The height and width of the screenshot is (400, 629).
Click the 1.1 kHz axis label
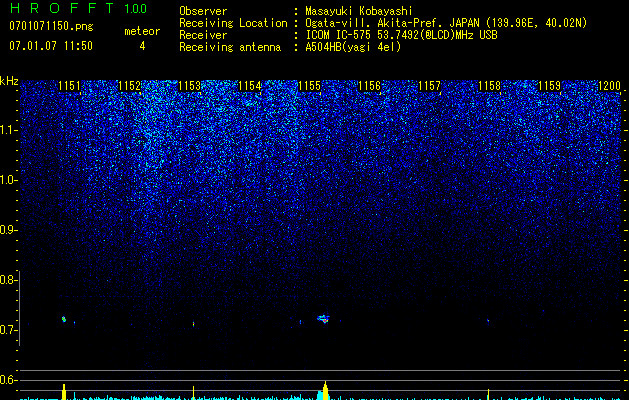[x=8, y=130]
